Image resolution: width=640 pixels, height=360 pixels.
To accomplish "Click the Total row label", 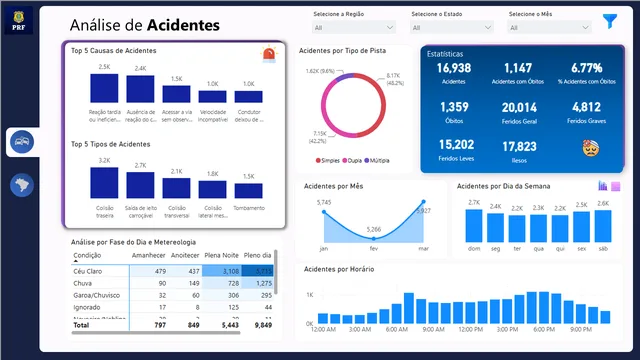I will tap(81, 325).
